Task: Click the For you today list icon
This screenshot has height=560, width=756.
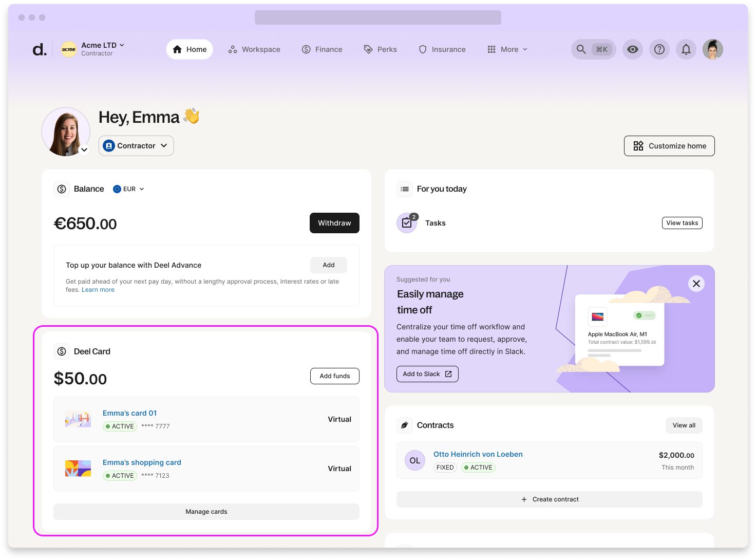Action: tap(405, 189)
